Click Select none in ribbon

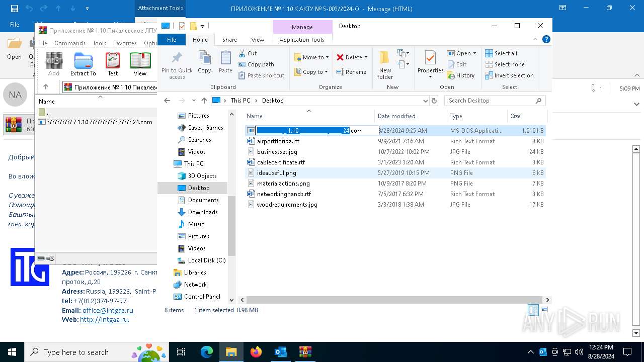point(505,64)
